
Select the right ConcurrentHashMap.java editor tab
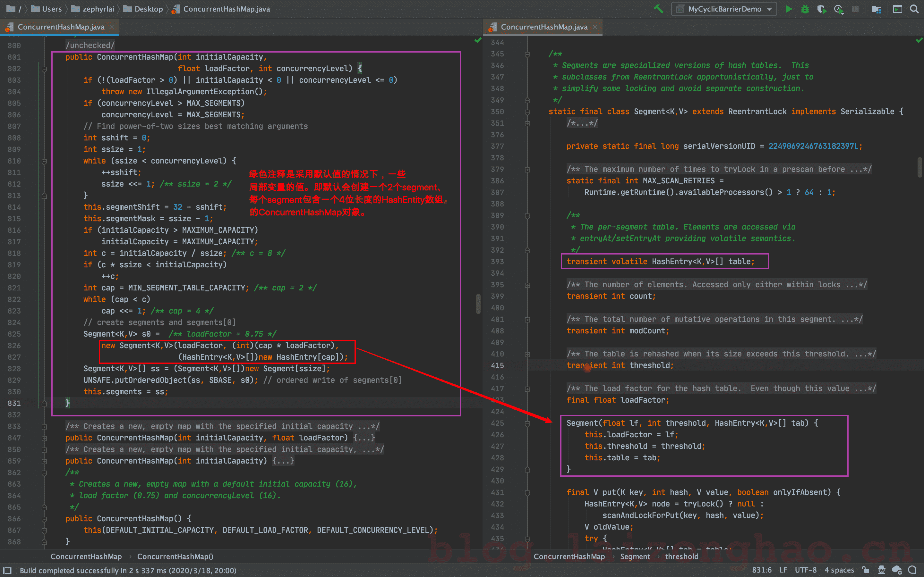544,27
